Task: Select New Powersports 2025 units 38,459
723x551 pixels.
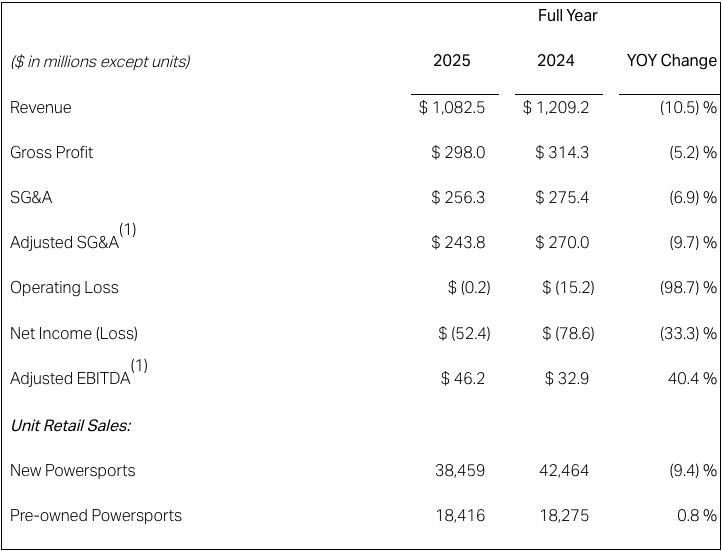Action: coord(460,470)
